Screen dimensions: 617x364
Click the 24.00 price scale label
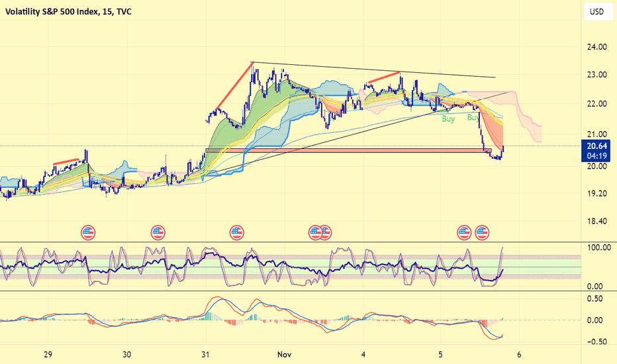tap(596, 47)
